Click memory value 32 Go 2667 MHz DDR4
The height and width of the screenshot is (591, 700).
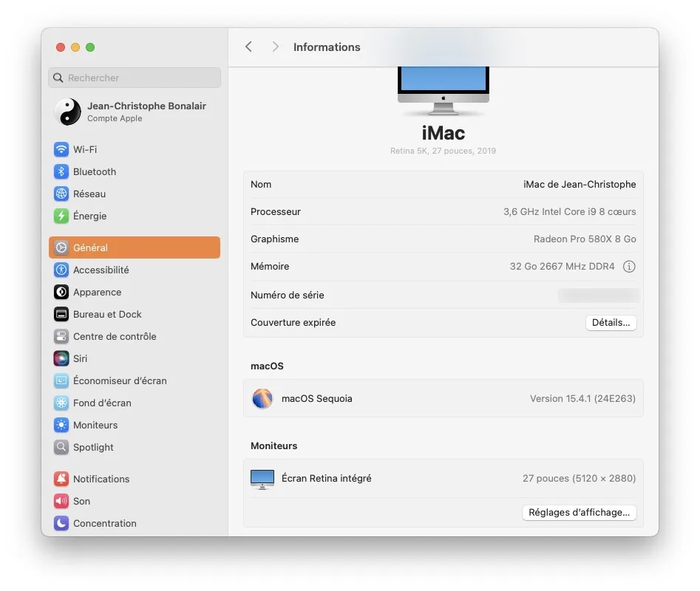(x=562, y=267)
